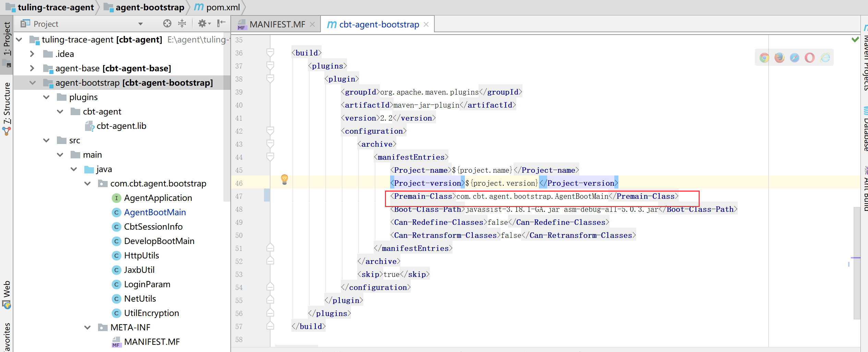Click the hide Project panel icon

point(221,24)
